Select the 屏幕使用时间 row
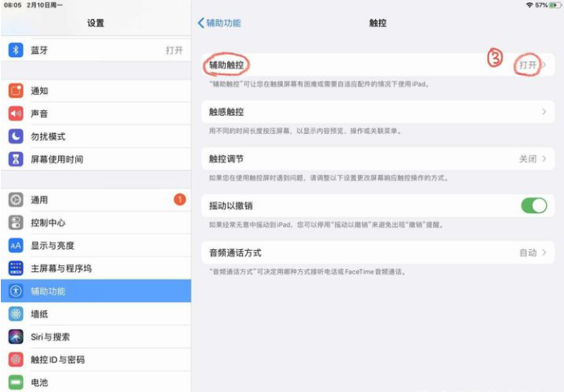 pos(96,159)
